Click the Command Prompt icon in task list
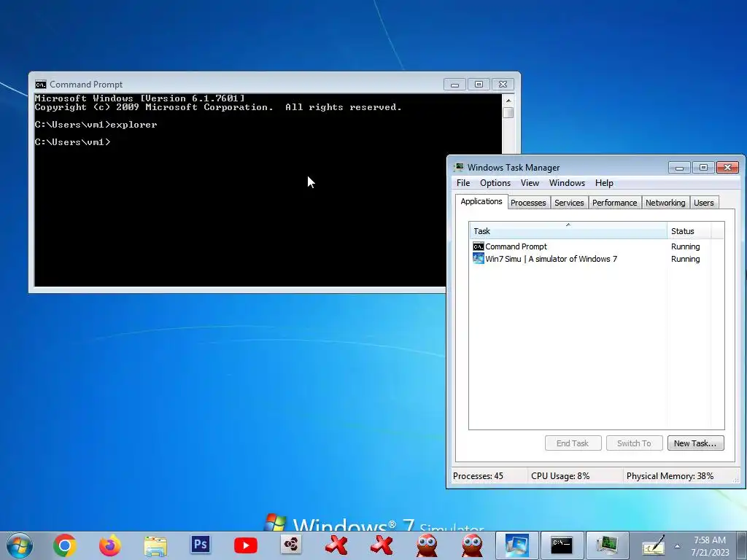The image size is (747, 560). coord(479,246)
